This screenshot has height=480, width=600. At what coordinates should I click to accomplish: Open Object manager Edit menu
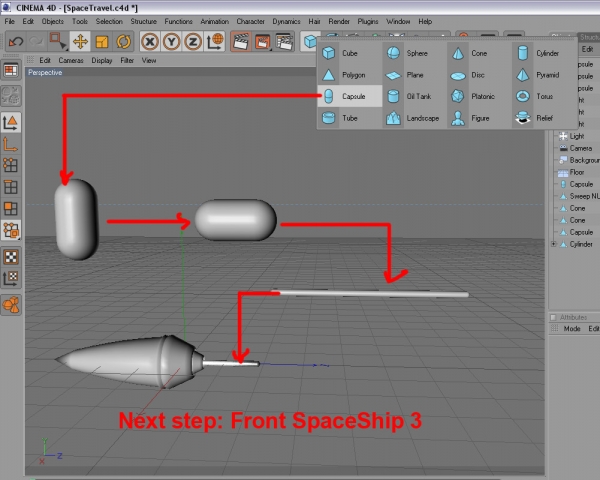click(587, 49)
